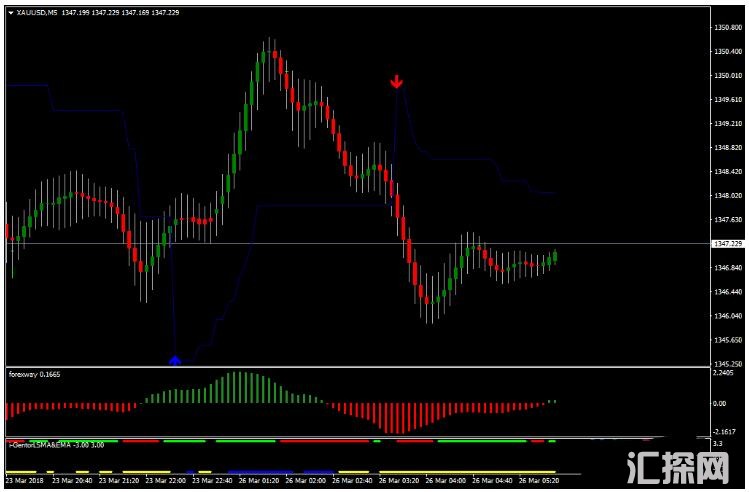Image resolution: width=749 pixels, height=492 pixels.
Task: Click the 1345.250 price scale label
Action: tap(728, 364)
